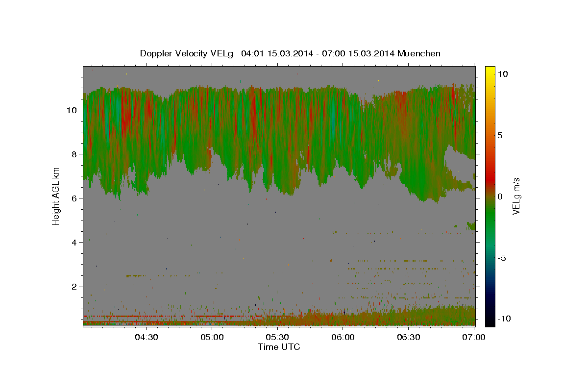Click the 'Height AGL km' axis label
This screenshot has width=588, height=392.
coord(56,196)
